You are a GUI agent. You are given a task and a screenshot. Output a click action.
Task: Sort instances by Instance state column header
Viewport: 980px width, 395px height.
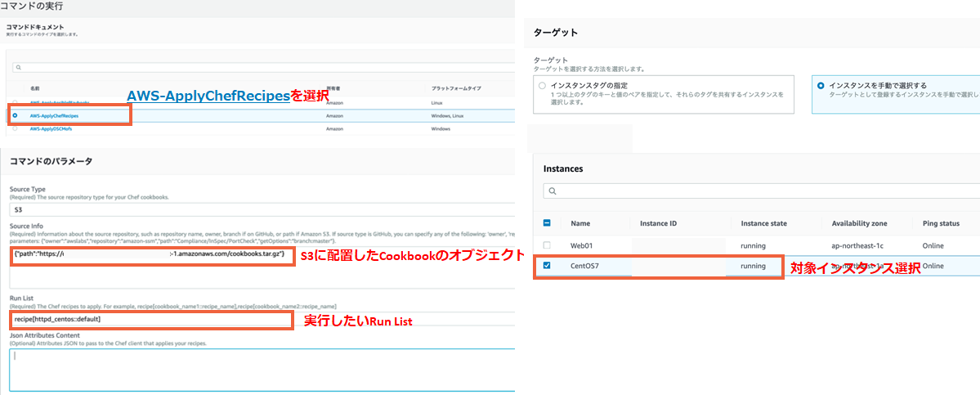coord(763,223)
